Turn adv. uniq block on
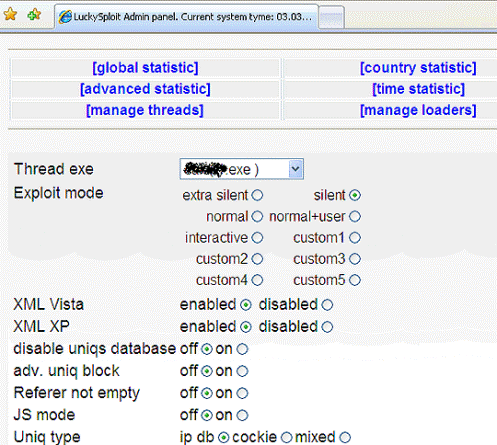The width and height of the screenshot is (497, 445). click(242, 371)
